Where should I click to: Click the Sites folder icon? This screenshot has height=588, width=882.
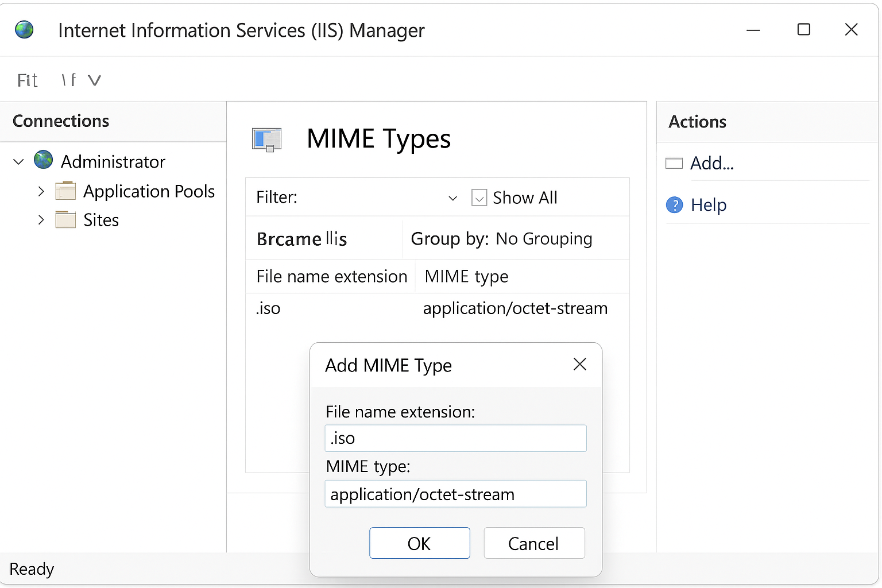[x=65, y=219]
